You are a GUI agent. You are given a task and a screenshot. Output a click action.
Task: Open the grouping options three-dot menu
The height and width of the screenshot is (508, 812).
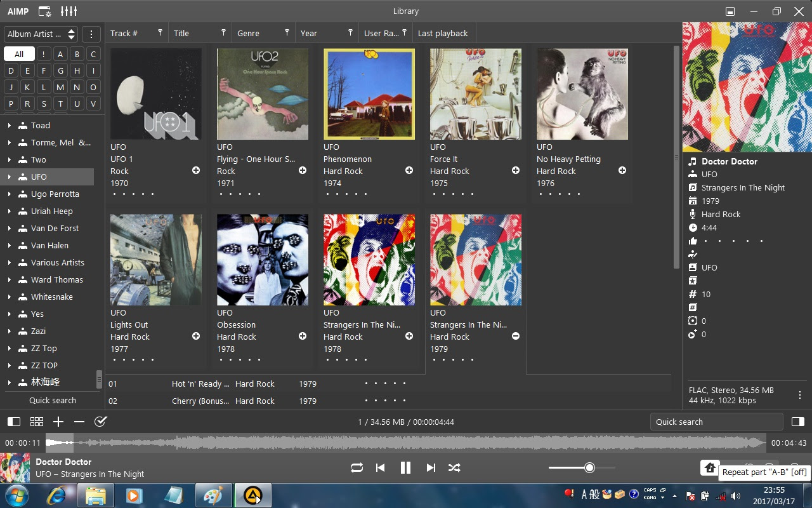coord(91,34)
